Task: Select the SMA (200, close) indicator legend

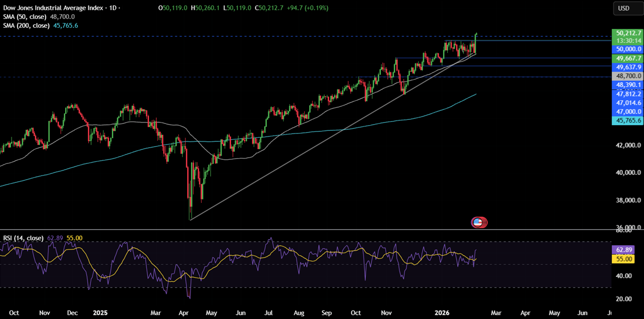Action: click(x=27, y=25)
